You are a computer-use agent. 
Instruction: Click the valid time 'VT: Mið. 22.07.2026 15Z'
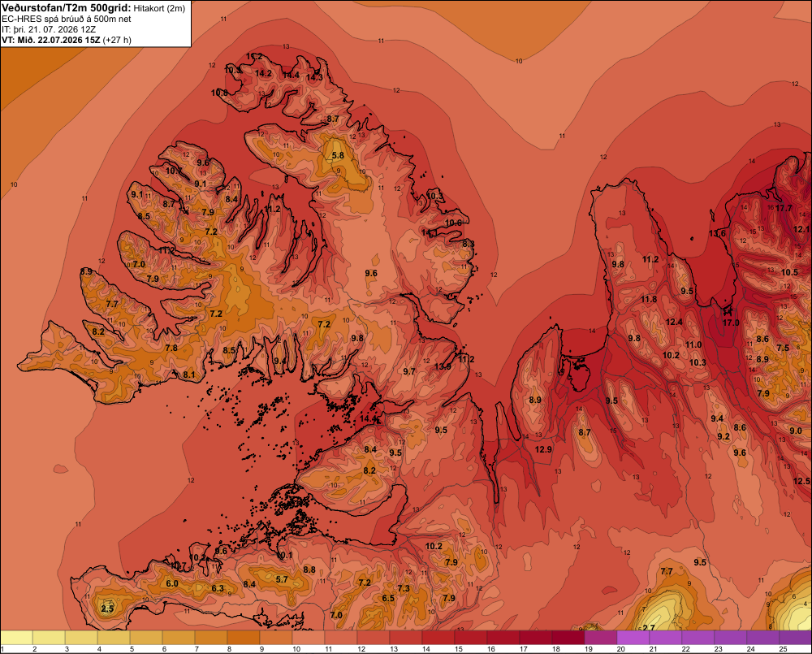click(x=50, y=40)
